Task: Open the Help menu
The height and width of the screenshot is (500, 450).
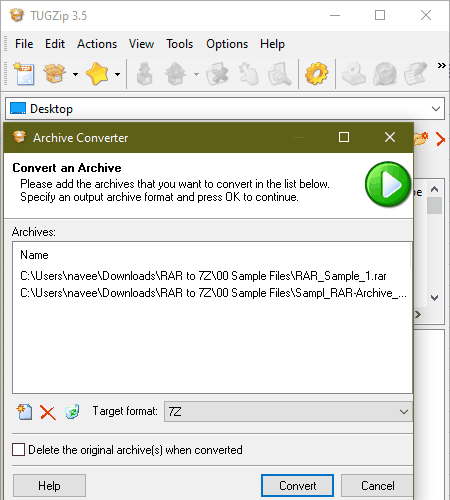Action: point(272,44)
